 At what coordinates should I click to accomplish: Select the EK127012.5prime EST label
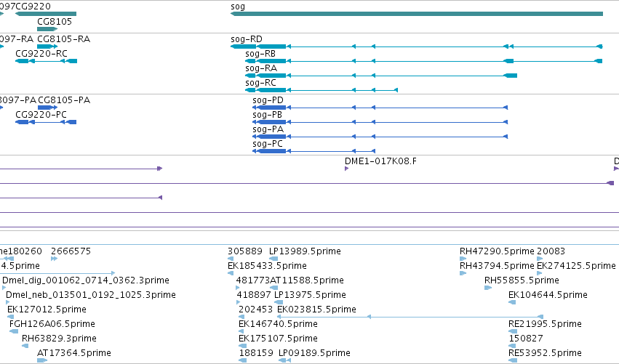47,310
